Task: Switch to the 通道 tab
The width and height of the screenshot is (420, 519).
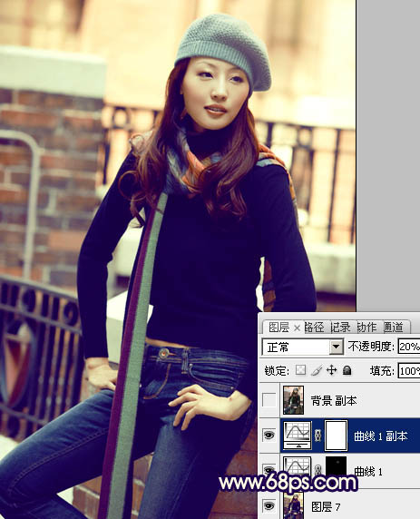Action: 393,328
